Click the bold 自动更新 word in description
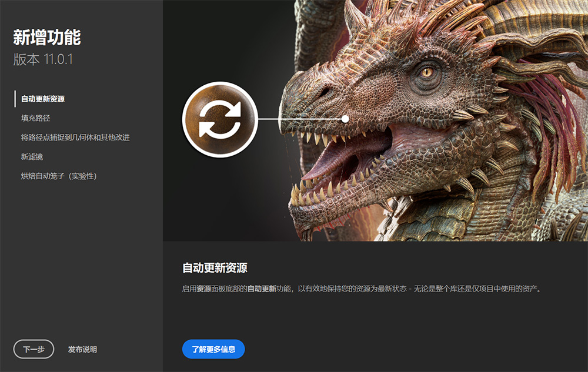Screen dimensions: 588x372 pos(262,289)
